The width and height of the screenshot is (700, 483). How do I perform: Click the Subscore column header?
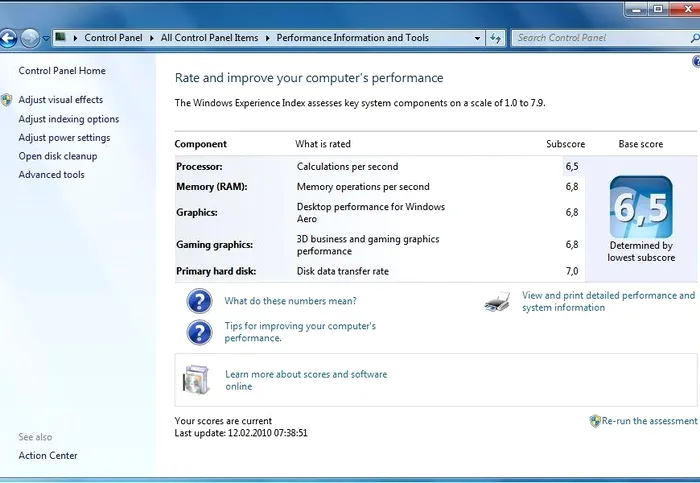tap(566, 144)
